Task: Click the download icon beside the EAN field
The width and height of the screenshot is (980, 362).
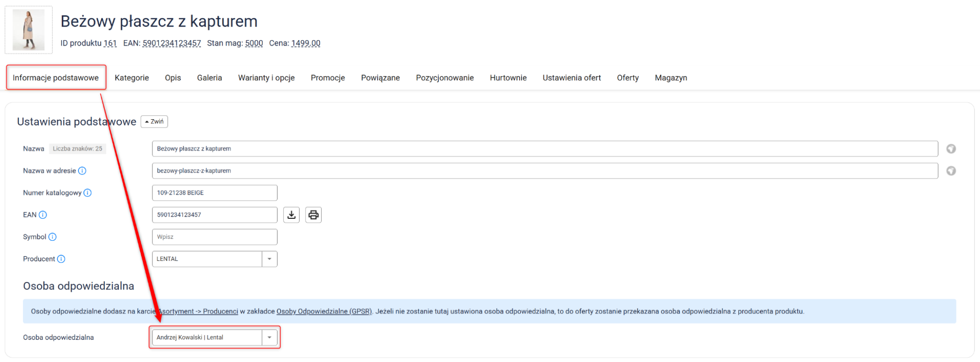Action: (x=292, y=215)
